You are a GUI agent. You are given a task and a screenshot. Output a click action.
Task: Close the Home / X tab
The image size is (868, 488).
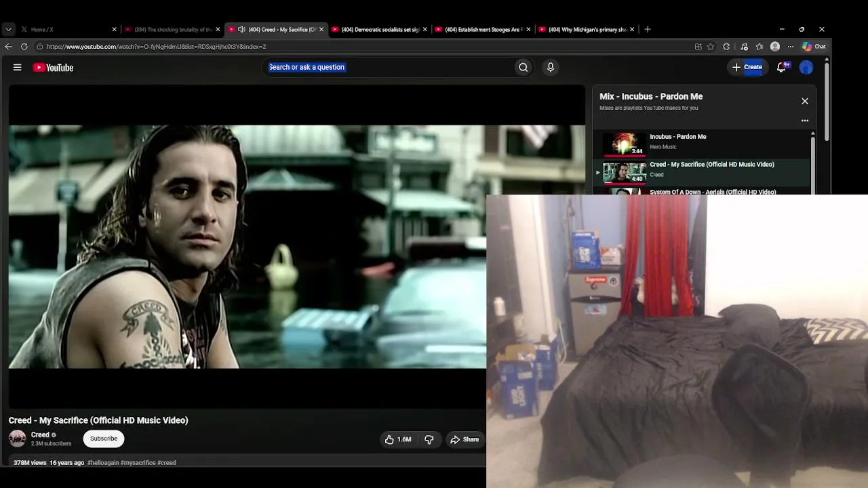pyautogui.click(x=114, y=29)
